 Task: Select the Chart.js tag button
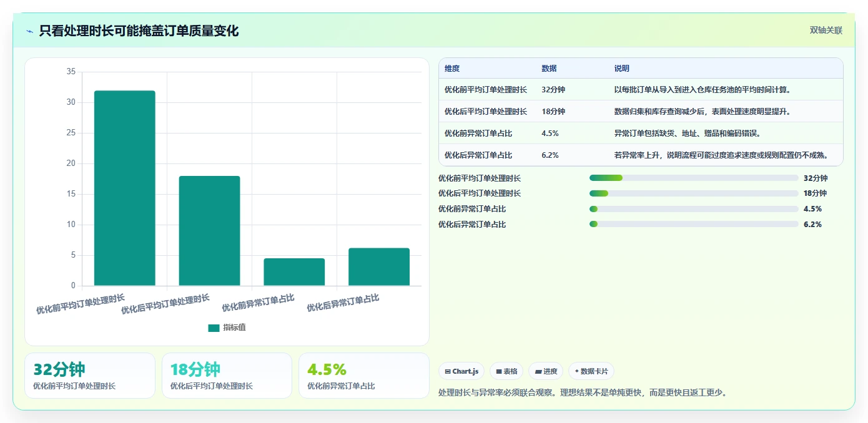[x=461, y=371]
